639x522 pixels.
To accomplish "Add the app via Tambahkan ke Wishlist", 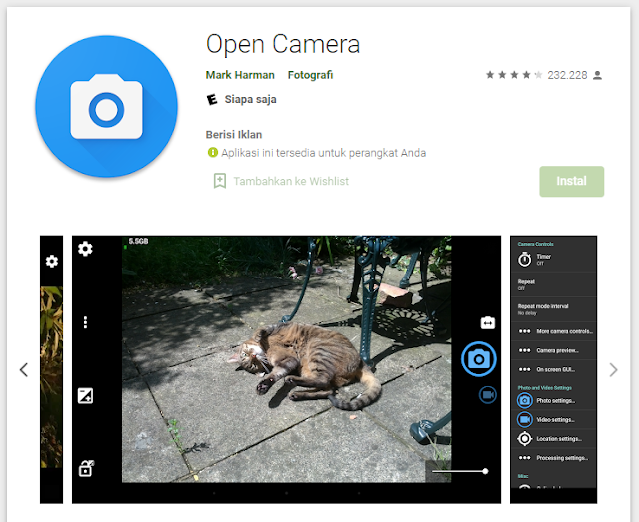I will pyautogui.click(x=291, y=181).
